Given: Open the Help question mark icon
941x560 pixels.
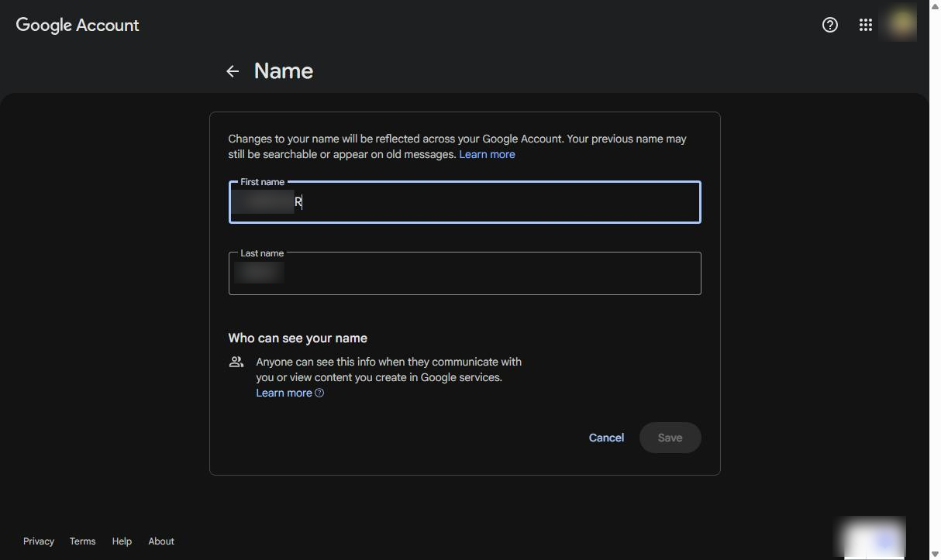Looking at the screenshot, I should tap(830, 25).
